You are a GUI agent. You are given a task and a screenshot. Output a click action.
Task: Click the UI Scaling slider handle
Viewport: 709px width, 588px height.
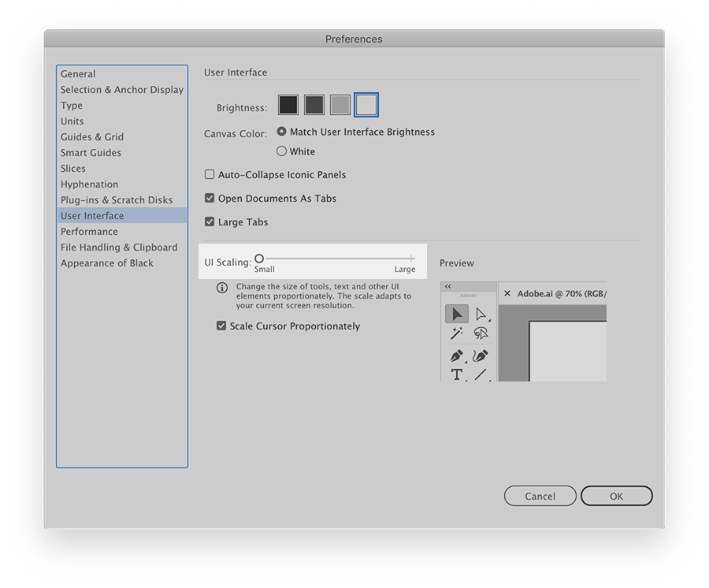pyautogui.click(x=259, y=259)
